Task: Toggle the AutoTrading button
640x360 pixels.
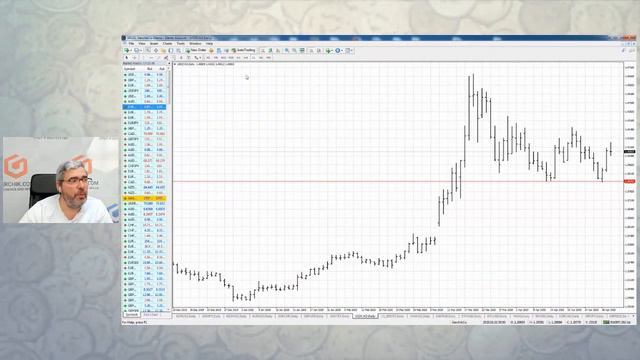Action: 243,50
